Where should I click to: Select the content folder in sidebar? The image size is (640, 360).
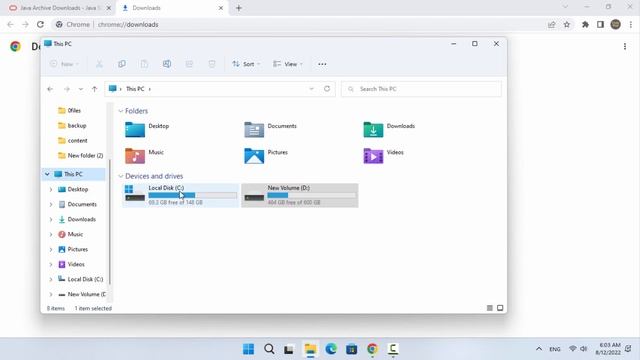click(x=77, y=141)
